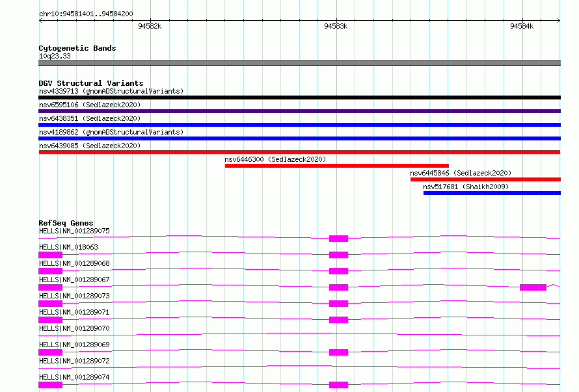Click the left arrow of the ruler
Image resolution: width=579 pixels, height=392 pixels.
[40, 21]
